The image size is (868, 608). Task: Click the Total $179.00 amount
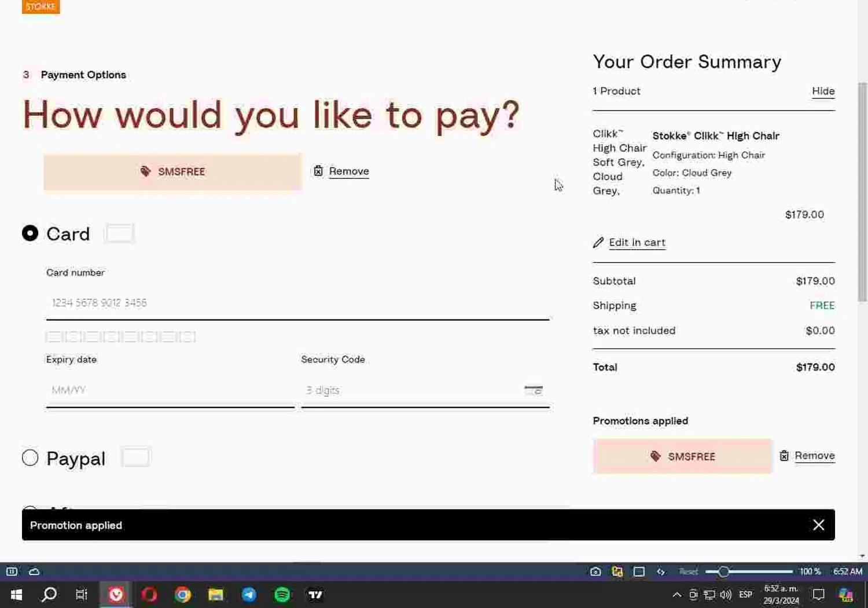(x=815, y=367)
